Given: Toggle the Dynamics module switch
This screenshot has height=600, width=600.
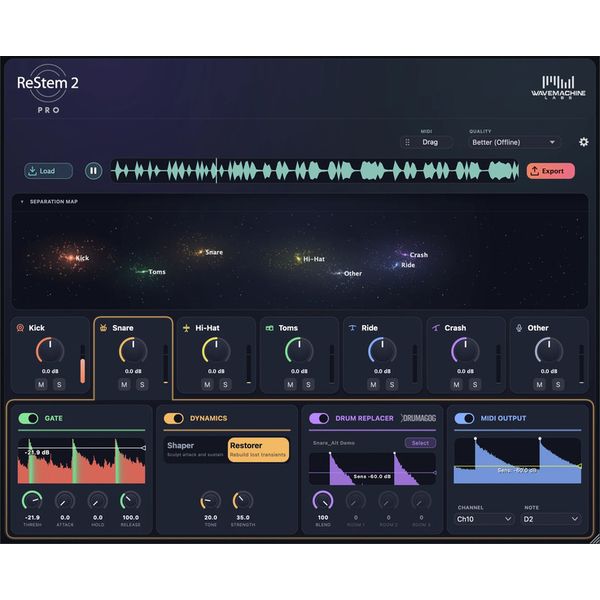Looking at the screenshot, I should click(174, 418).
